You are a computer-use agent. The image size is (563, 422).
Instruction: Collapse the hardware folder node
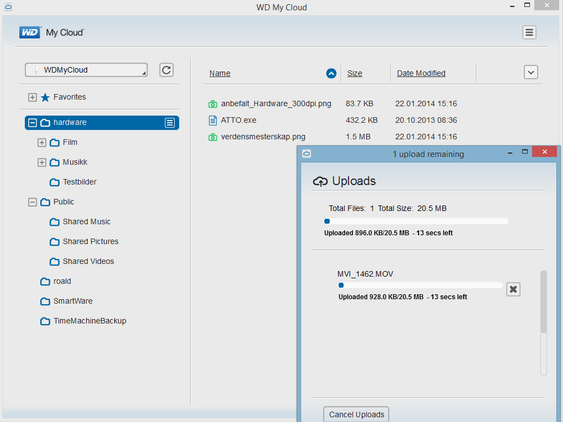click(x=32, y=123)
